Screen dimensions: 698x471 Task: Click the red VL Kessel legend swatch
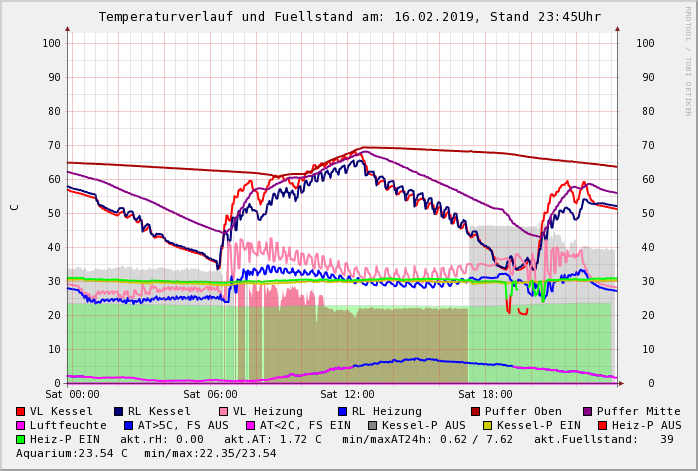click(21, 411)
